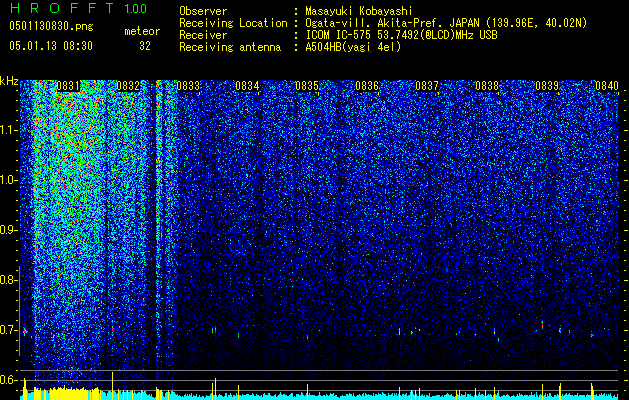
Task: Click the 0837 time marker
Action: tap(427, 86)
